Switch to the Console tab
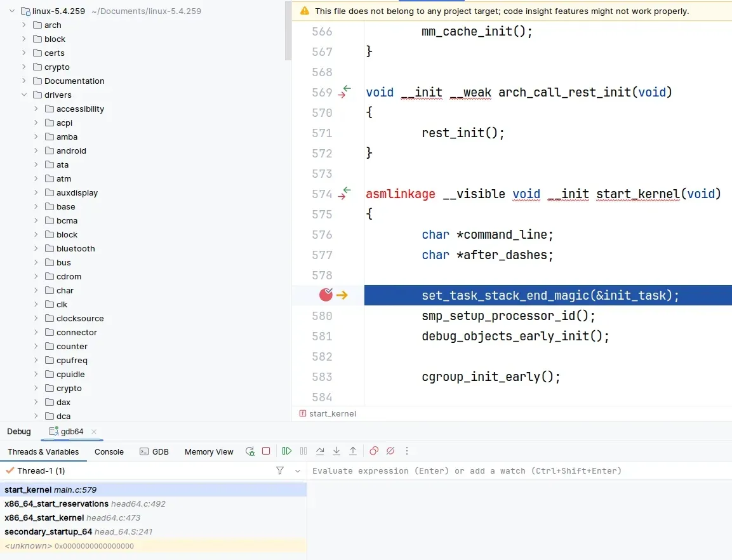 (109, 452)
